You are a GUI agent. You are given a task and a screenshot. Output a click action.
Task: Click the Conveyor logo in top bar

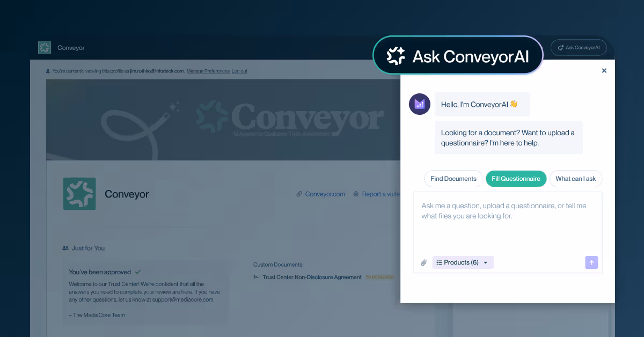(x=45, y=48)
